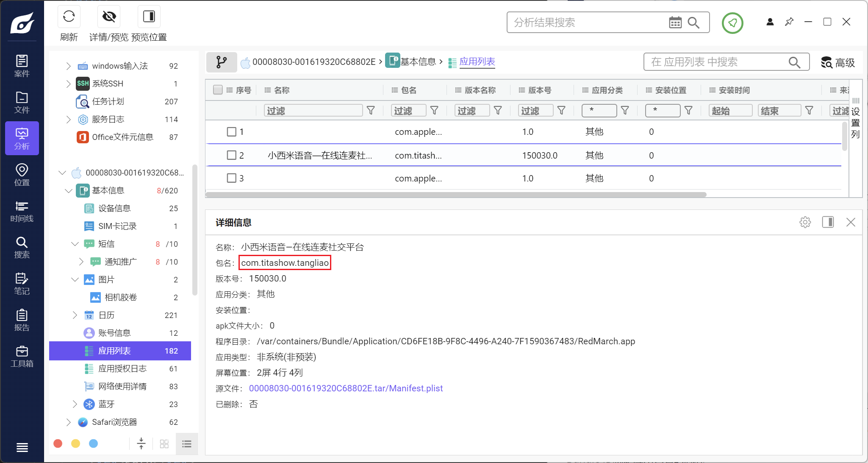
Task: Collapse the 短信 tree node
Action: tap(75, 244)
